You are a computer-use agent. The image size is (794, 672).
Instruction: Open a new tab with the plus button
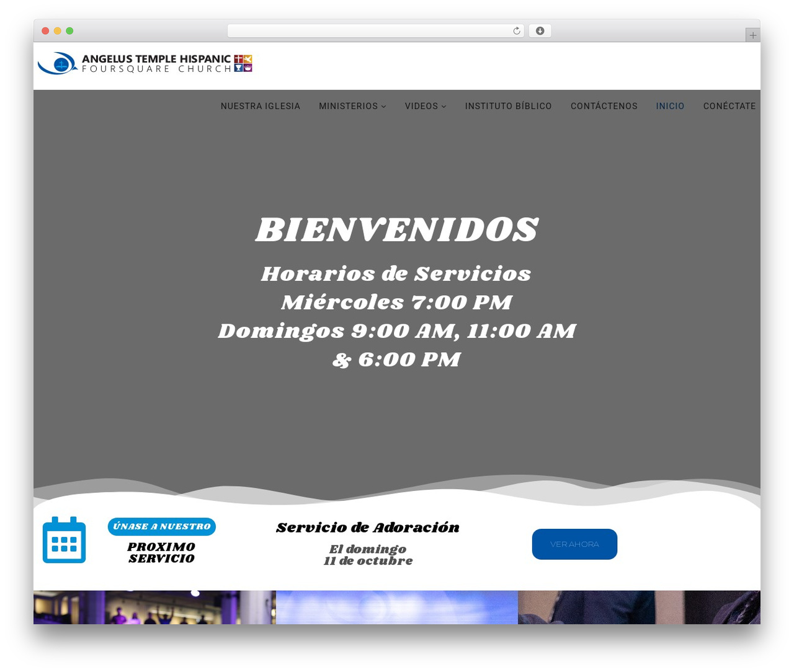(752, 35)
